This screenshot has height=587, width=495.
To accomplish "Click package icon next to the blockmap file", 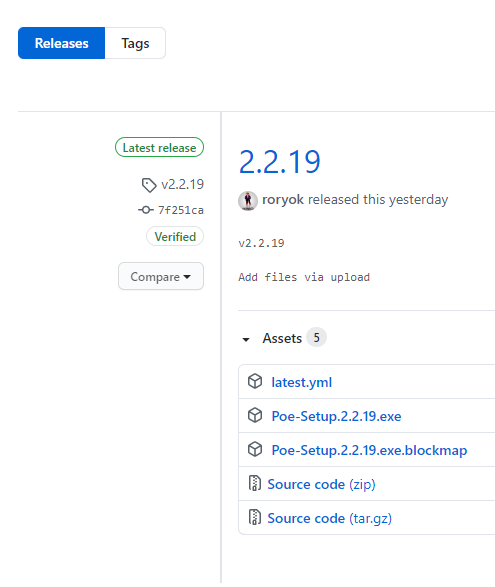I will [255, 449].
